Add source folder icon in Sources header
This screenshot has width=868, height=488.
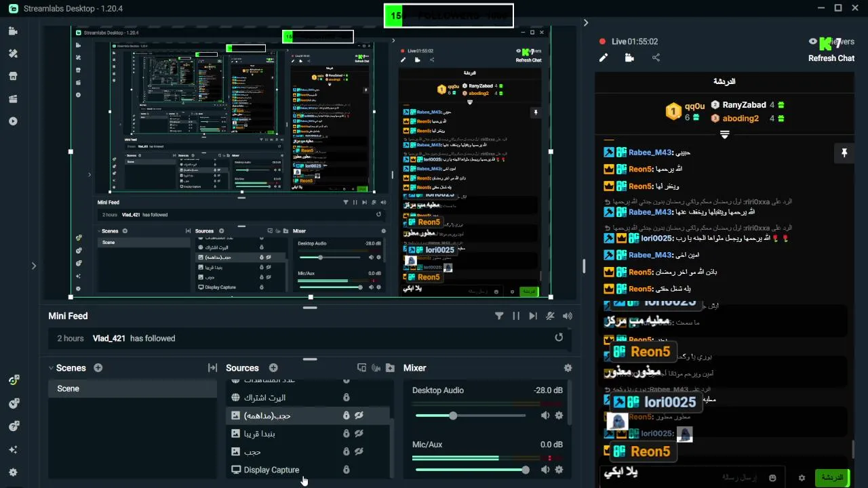[x=390, y=368]
